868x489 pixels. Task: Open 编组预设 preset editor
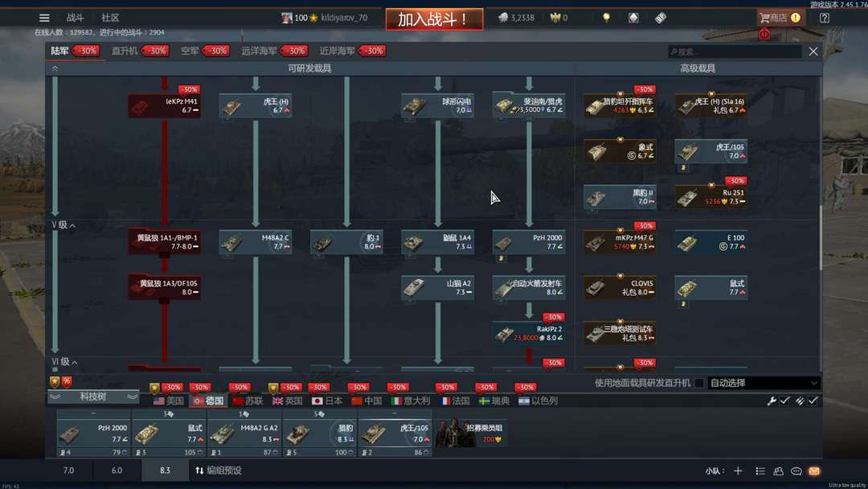(219, 471)
